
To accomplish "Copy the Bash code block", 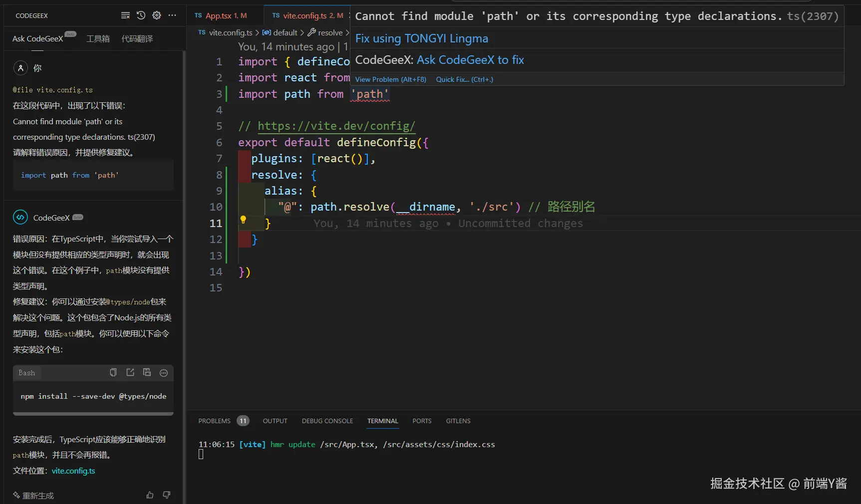I will point(113,373).
